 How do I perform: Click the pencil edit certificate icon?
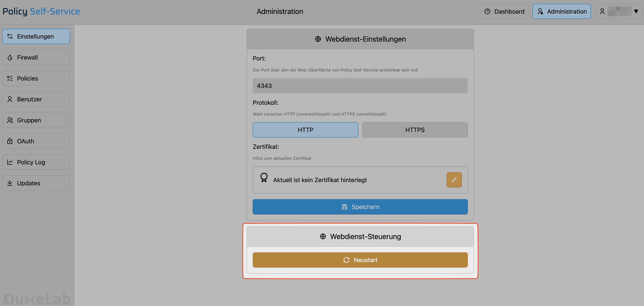point(454,180)
